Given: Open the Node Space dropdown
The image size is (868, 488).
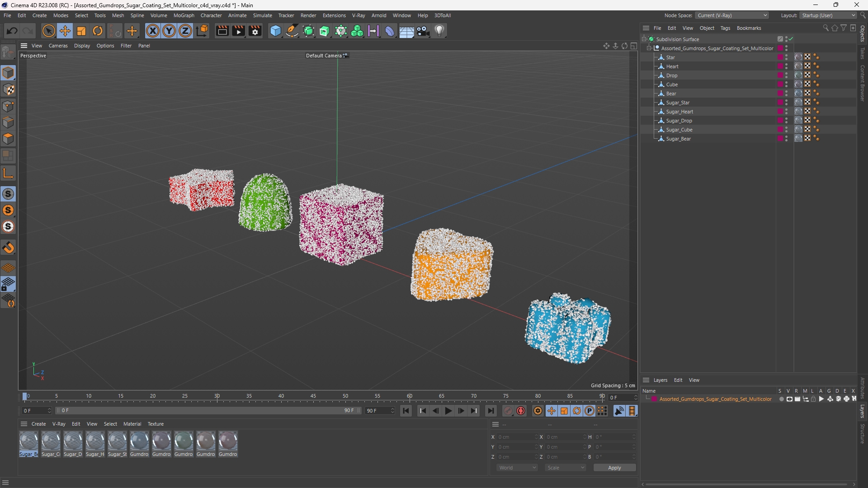Looking at the screenshot, I should pos(732,15).
